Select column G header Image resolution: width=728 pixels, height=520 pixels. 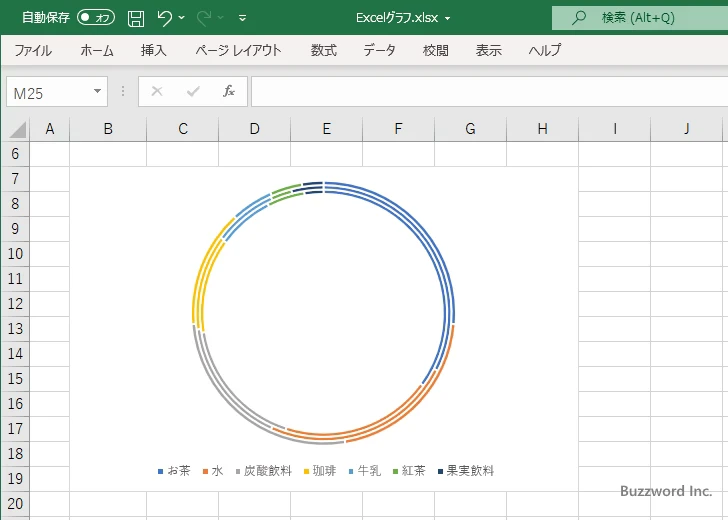(470, 129)
